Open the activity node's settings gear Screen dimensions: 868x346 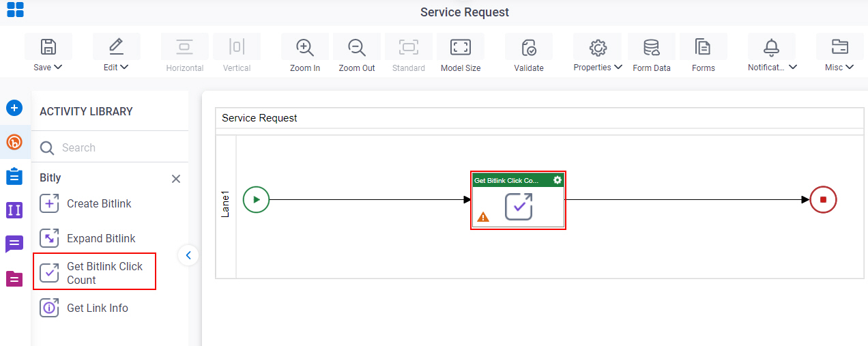coord(558,180)
